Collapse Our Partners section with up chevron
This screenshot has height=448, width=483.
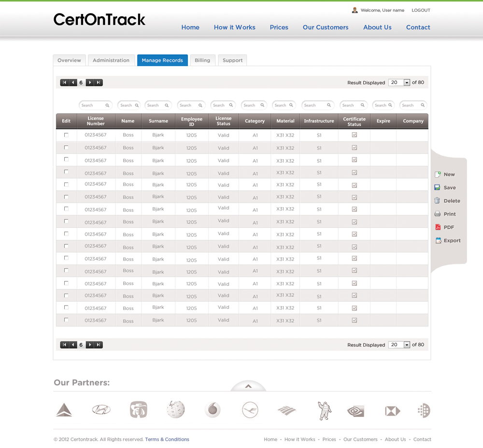(248, 386)
